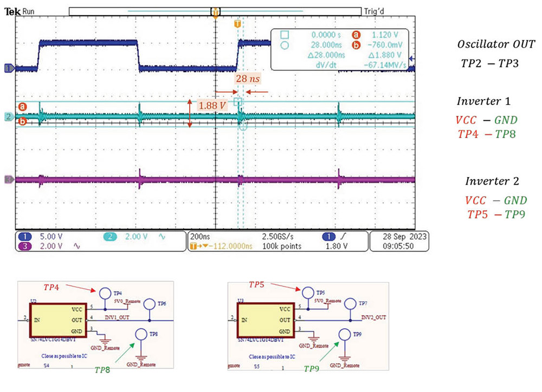Click the waveform overview bar at the top
542x392 pixels.
coord(215,11)
